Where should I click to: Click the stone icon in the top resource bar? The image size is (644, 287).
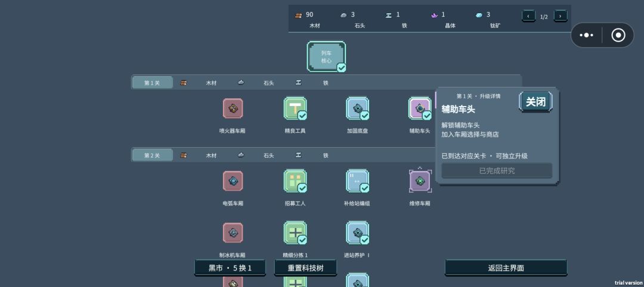click(344, 15)
